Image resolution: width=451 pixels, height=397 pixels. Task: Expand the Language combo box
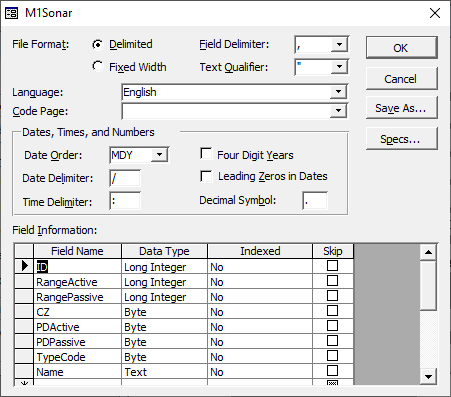(338, 92)
